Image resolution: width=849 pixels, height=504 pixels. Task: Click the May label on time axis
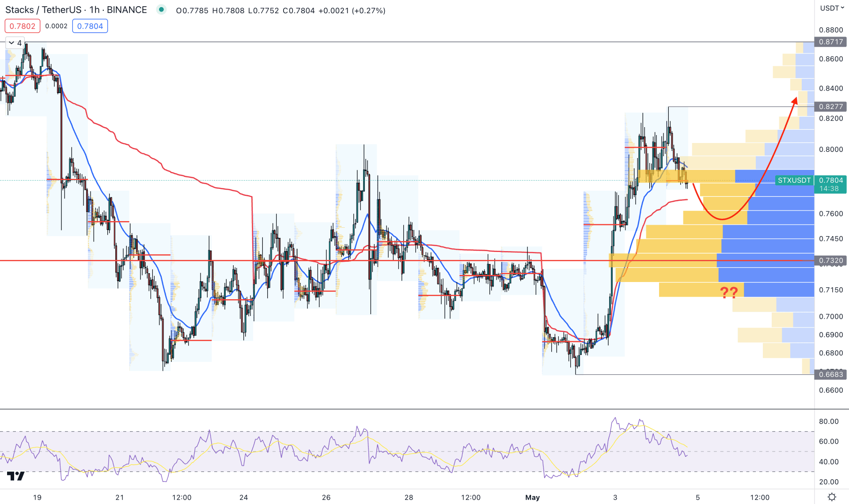532,497
